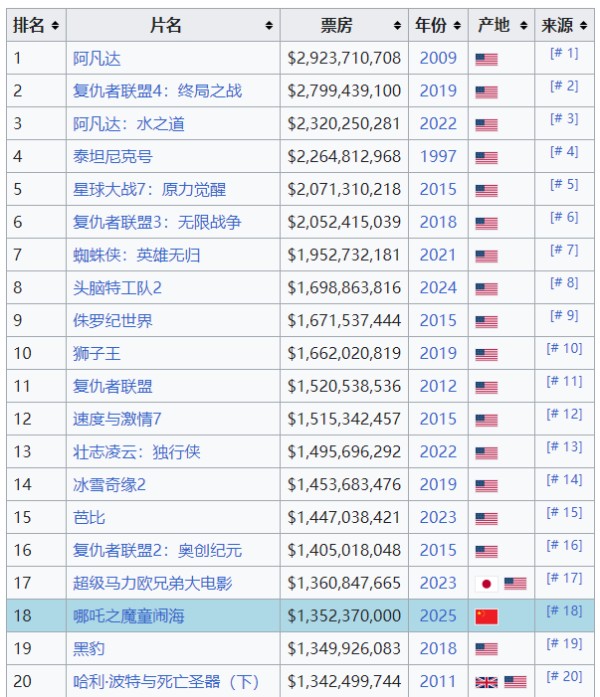Sort table by 产地 column arrows
This screenshot has width=600, height=697.
click(524, 25)
